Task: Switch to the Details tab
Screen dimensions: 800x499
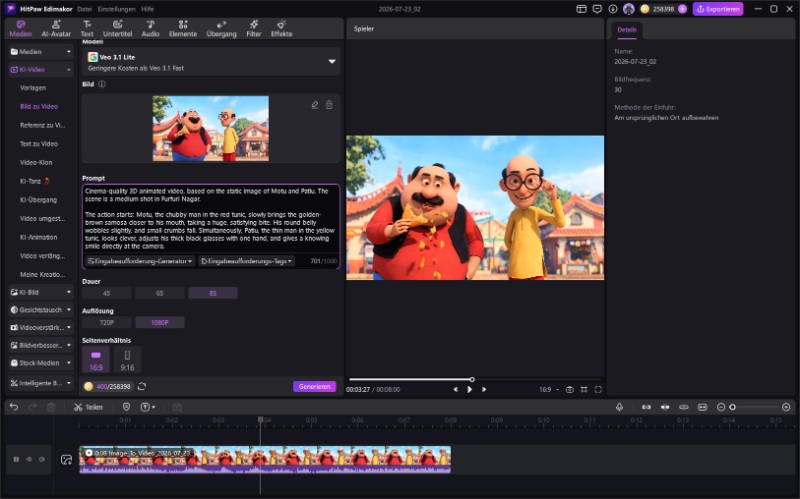Action: [627, 30]
